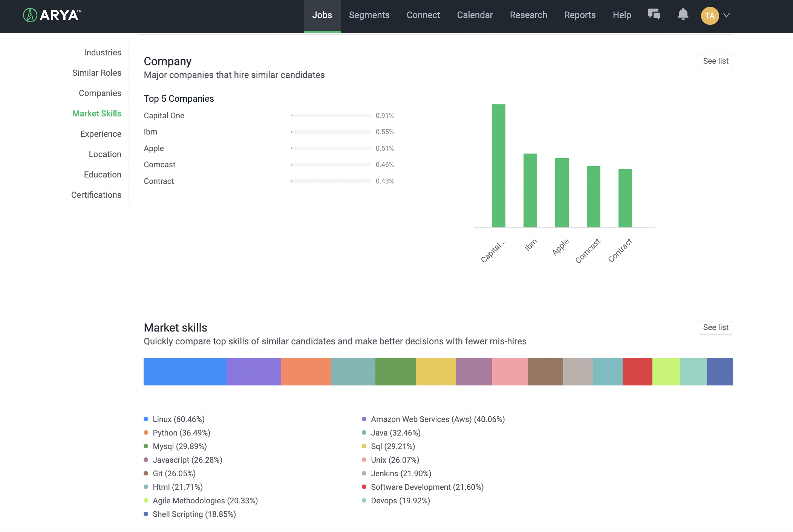Click See list for Market skills
Image resolution: width=793 pixels, height=532 pixels.
715,327
